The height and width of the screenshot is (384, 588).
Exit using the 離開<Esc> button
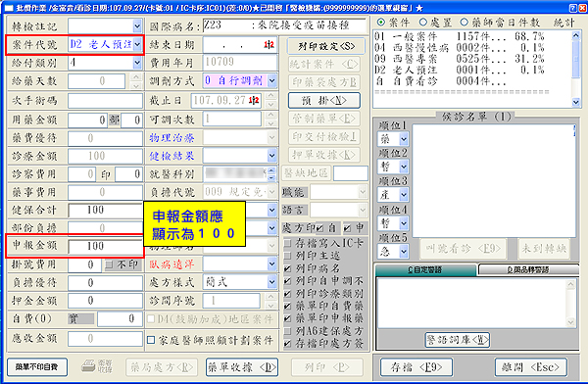pos(530,366)
